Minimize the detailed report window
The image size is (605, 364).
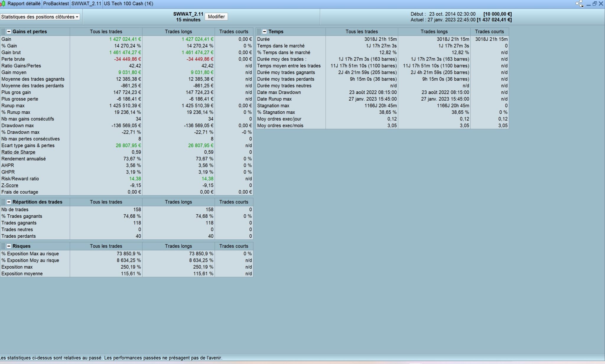588,4
